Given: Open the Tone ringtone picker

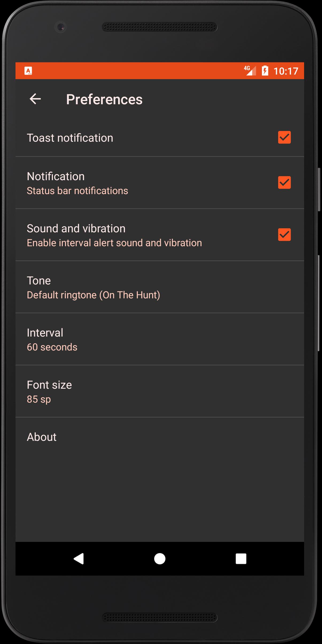Looking at the screenshot, I should 160,287.
